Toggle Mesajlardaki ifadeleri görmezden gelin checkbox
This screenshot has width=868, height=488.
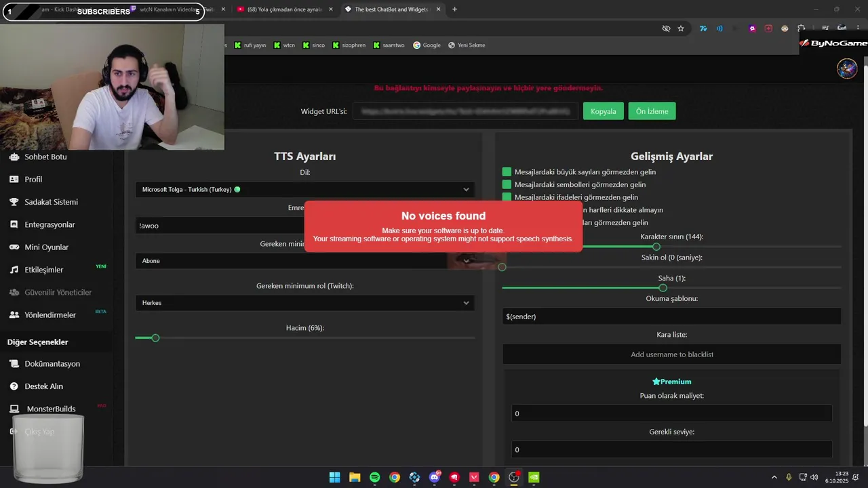click(x=507, y=197)
